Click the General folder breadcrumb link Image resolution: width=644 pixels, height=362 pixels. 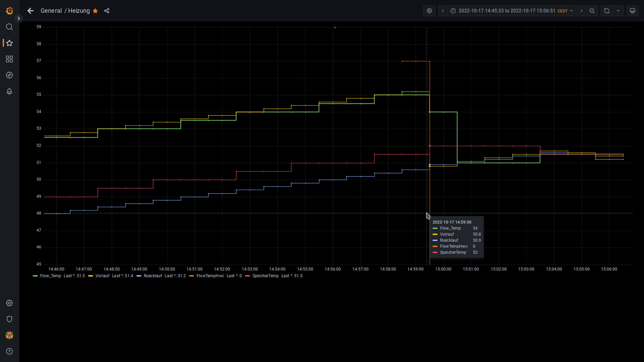click(x=51, y=11)
